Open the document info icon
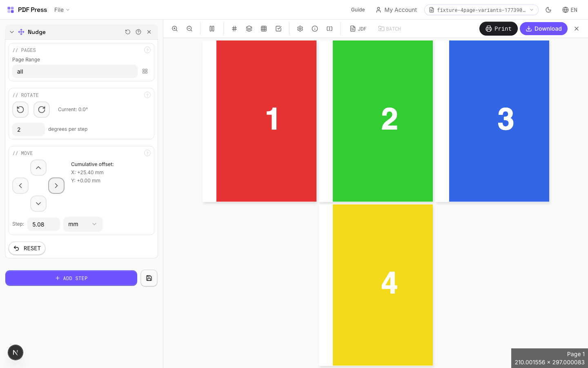Viewport: 588px width, 368px height. [x=315, y=29]
